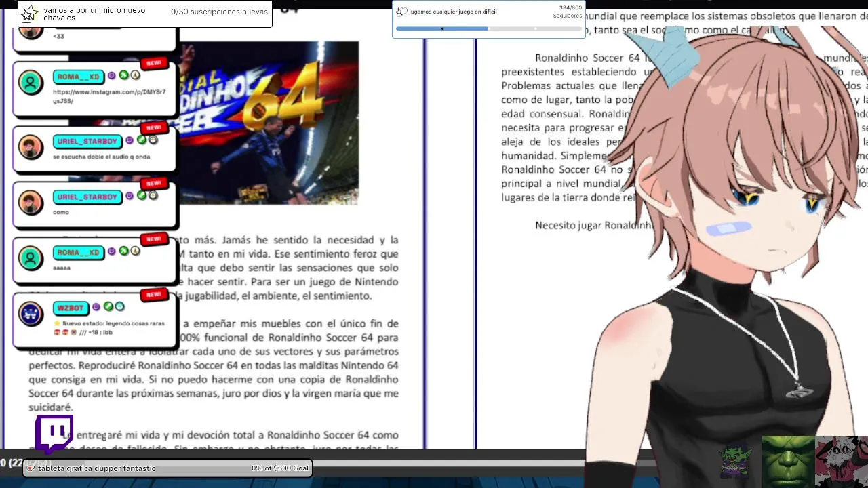
Task: Click the URIEL_STARBOY username above 'como'
Action: click(x=87, y=197)
